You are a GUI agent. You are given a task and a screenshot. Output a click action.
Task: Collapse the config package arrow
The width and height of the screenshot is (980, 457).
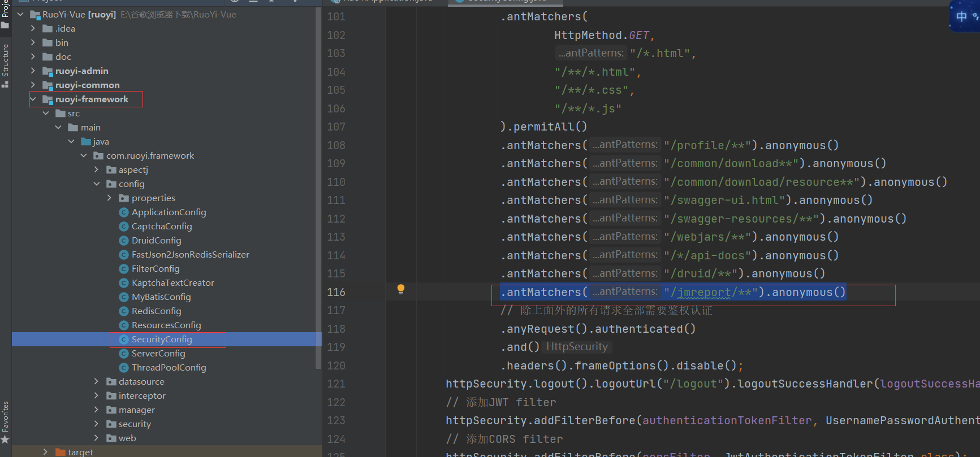pyautogui.click(x=97, y=184)
